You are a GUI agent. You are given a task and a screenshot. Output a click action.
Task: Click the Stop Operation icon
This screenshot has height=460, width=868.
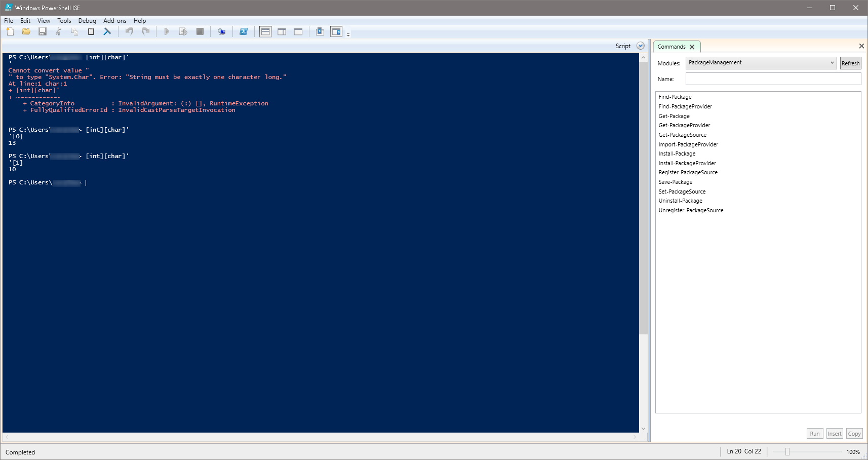[200, 31]
